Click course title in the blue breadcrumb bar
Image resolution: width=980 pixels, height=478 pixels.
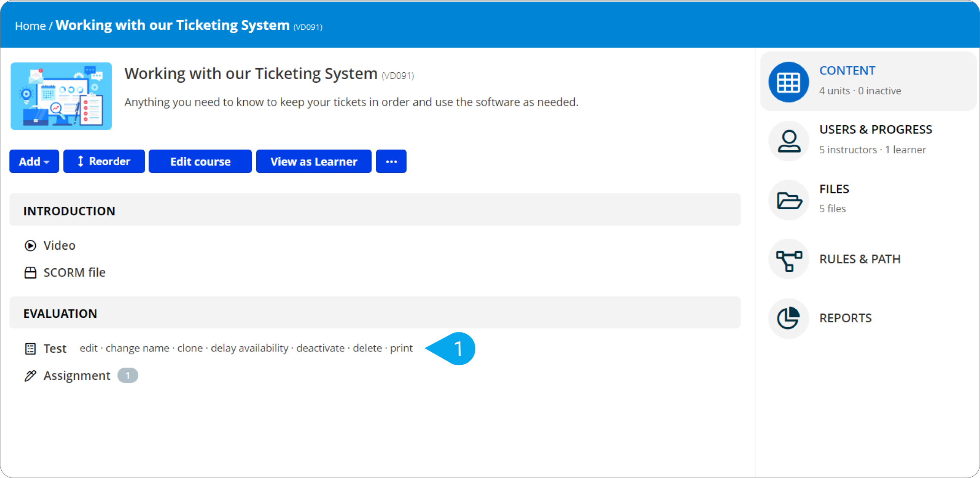[172, 25]
